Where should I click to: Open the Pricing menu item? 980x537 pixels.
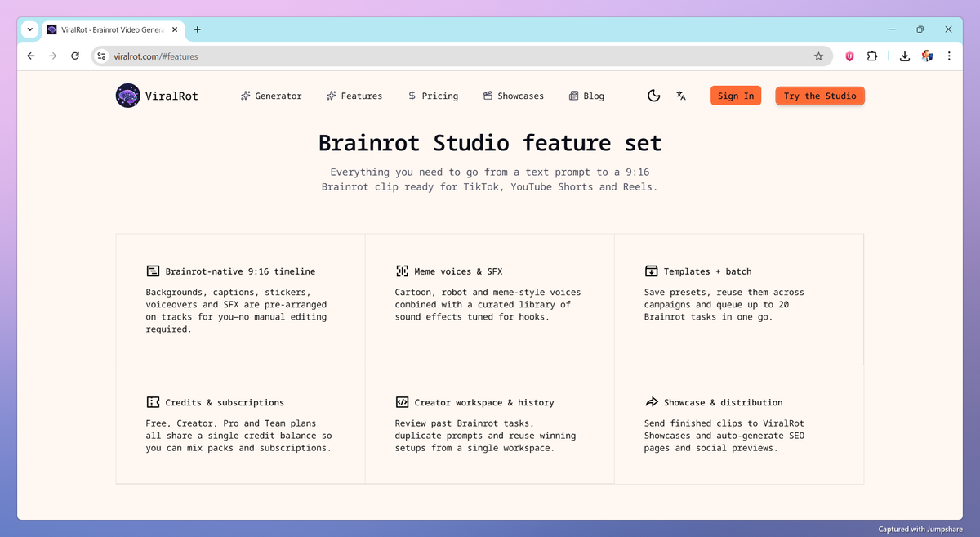coord(434,96)
